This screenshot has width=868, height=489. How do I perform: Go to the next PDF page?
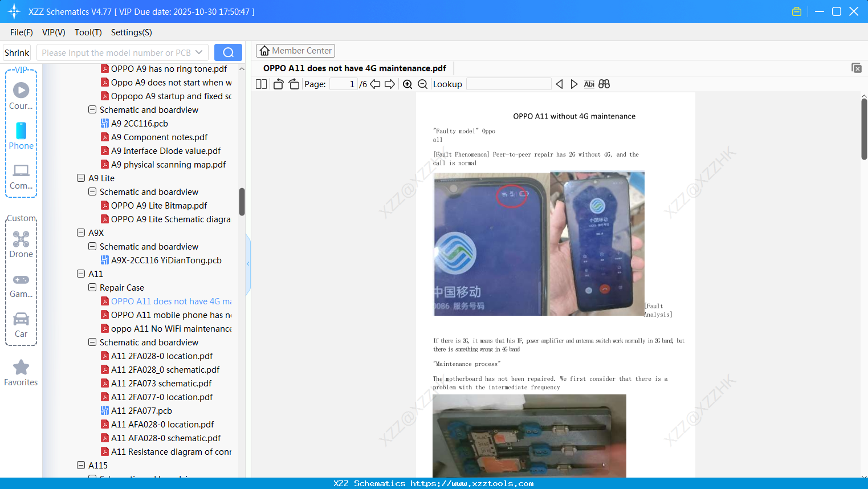point(390,84)
